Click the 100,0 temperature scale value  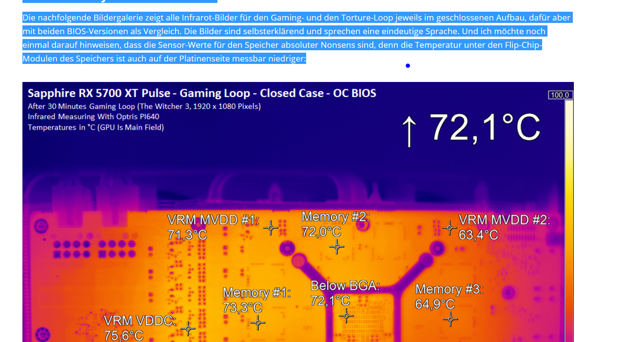click(561, 95)
